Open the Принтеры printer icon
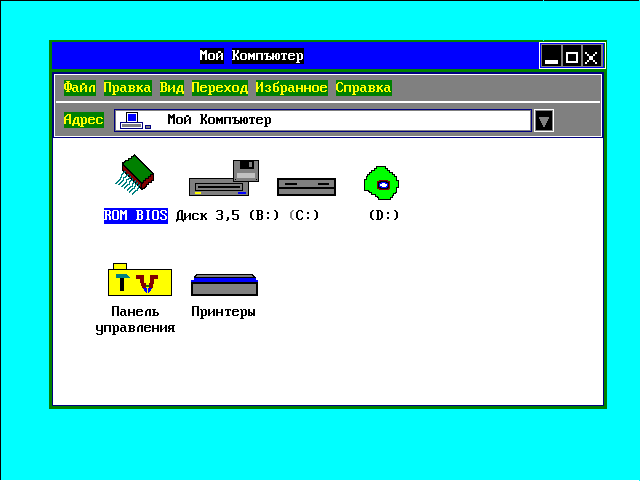This screenshot has width=640, height=481. click(224, 285)
